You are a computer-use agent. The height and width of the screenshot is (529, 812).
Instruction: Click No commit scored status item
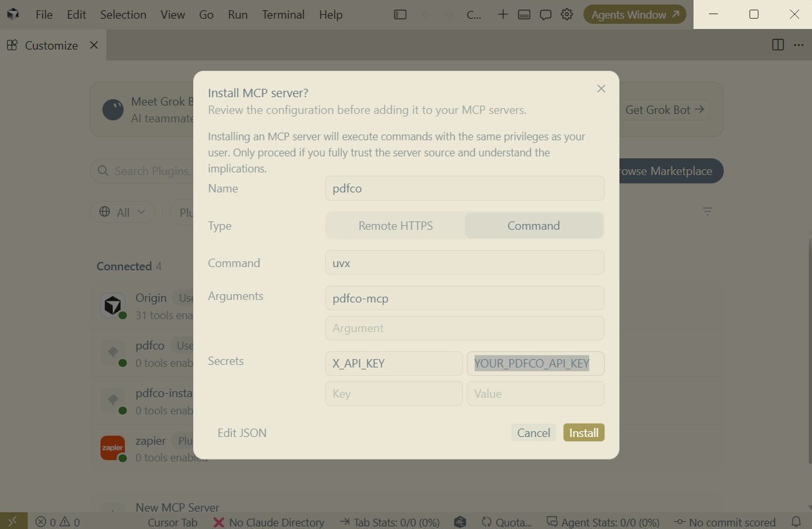click(x=724, y=522)
